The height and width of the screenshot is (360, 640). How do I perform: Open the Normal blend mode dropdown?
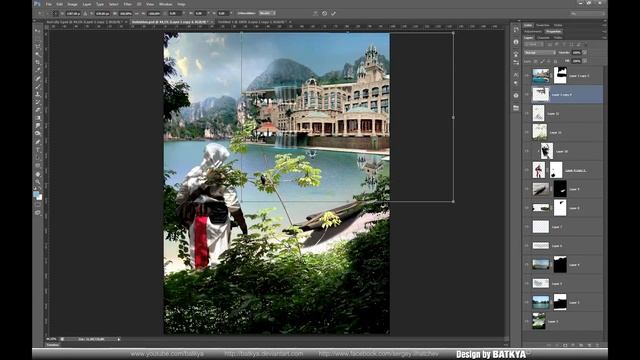tap(540, 53)
